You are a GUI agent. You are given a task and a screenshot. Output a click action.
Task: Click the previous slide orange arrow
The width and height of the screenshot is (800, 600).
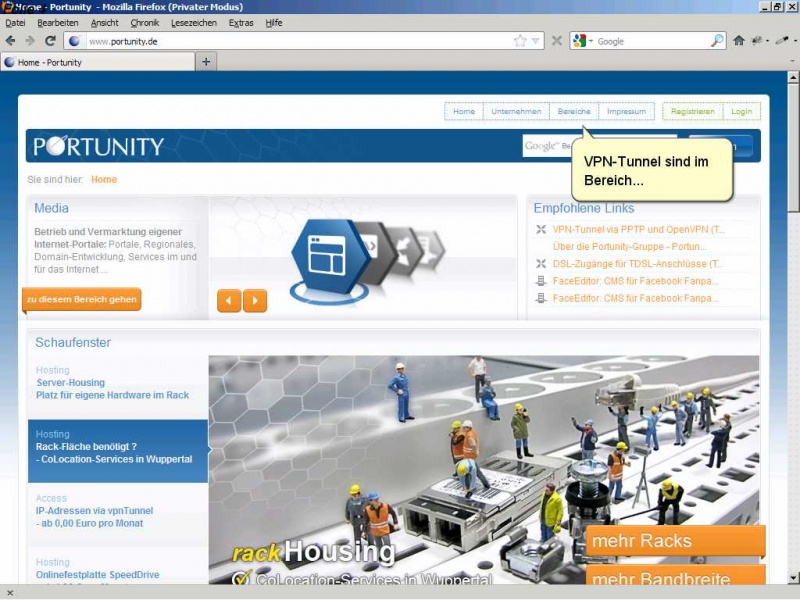pyautogui.click(x=229, y=301)
